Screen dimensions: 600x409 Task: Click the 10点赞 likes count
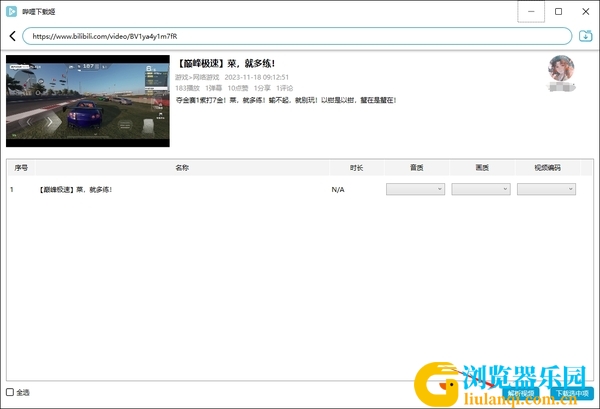[238, 88]
